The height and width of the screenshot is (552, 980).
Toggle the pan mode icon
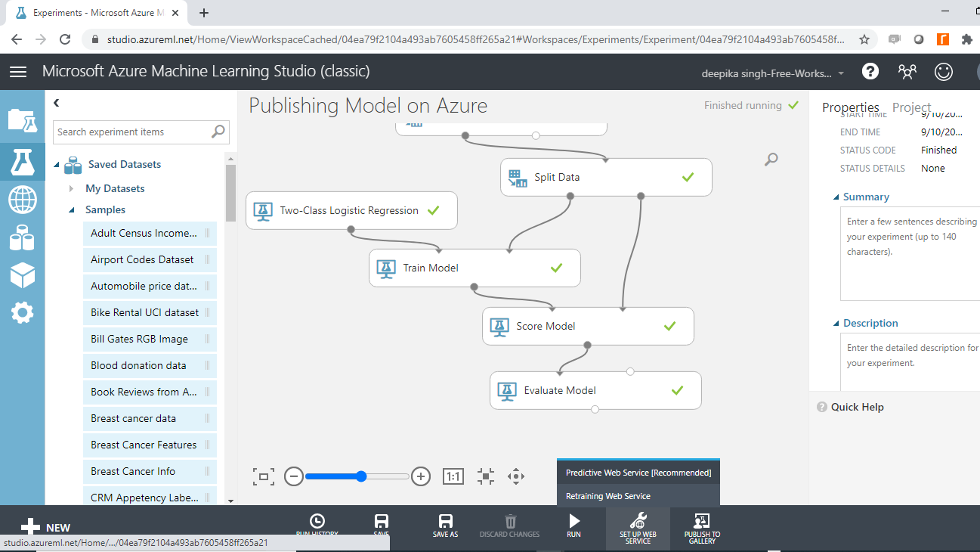coord(516,476)
